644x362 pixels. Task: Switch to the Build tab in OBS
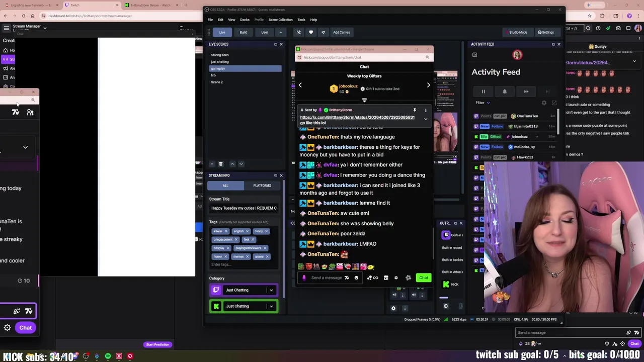pyautogui.click(x=244, y=32)
